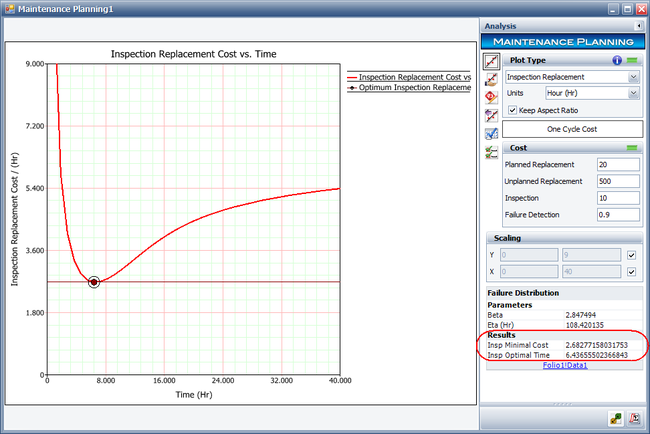This screenshot has height=434, width=650.
Task: Click the Inspection Replacement Cost / (Hr) axis label
Action: pyautogui.click(x=15, y=219)
